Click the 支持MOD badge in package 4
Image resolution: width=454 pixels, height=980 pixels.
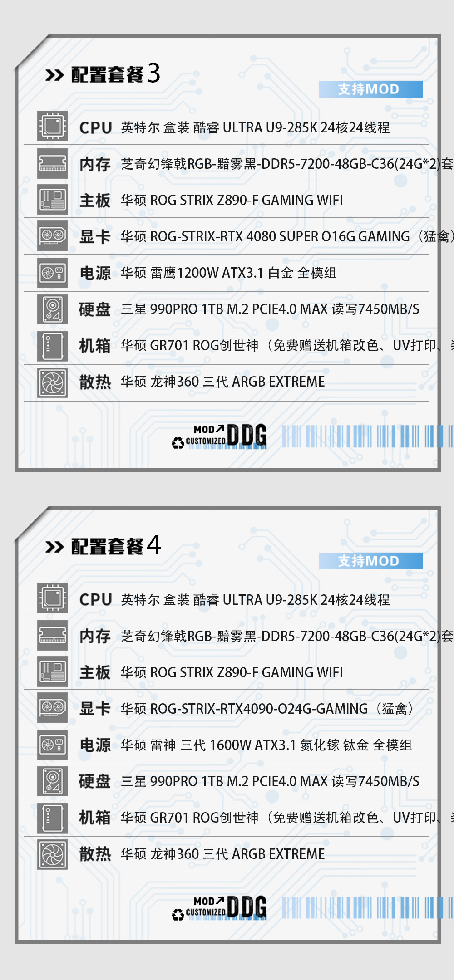click(370, 561)
